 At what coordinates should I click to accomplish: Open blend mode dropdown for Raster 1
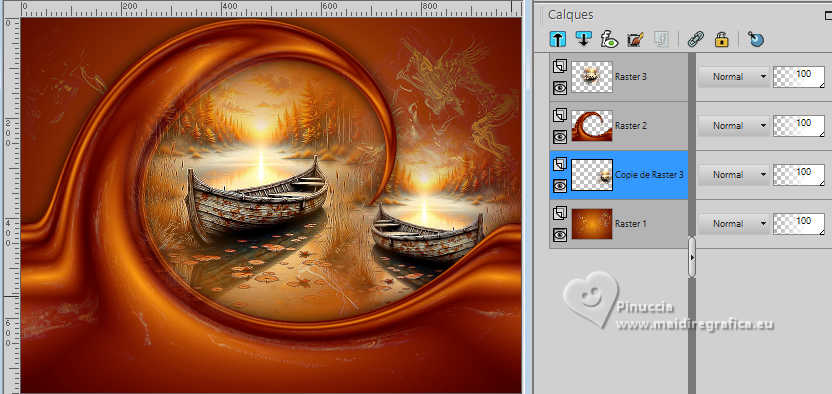point(733,224)
